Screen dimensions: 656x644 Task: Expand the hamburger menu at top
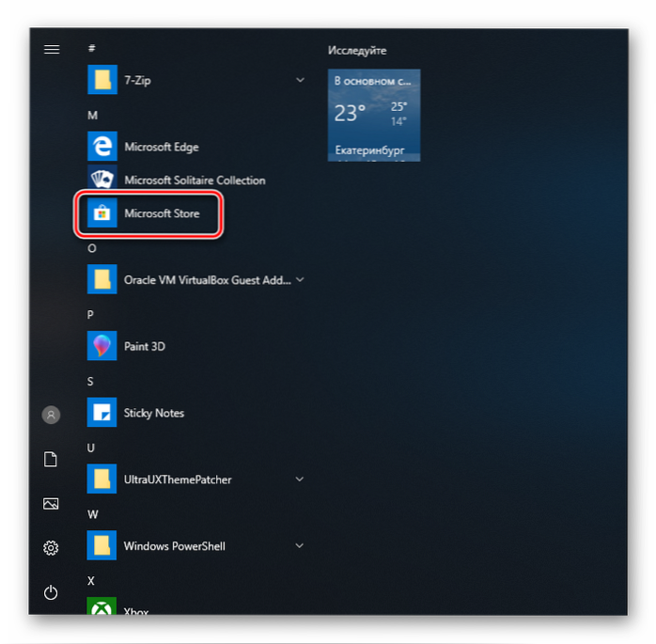point(52,50)
